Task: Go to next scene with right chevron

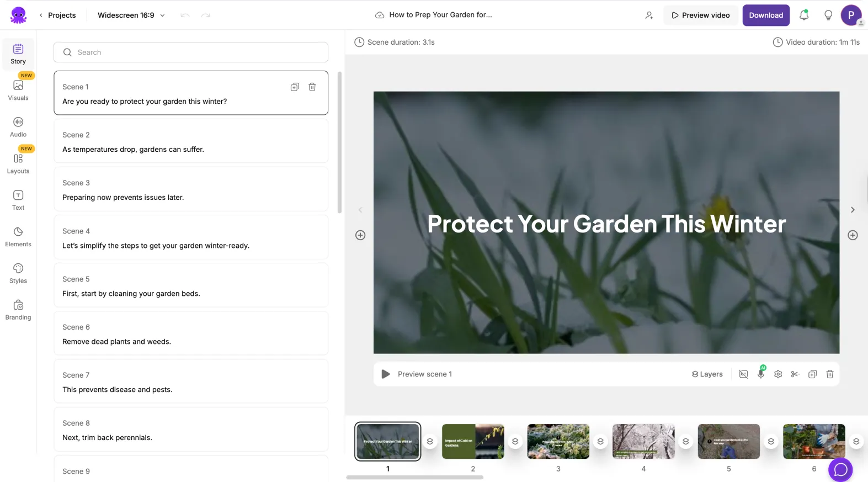Action: click(x=853, y=210)
